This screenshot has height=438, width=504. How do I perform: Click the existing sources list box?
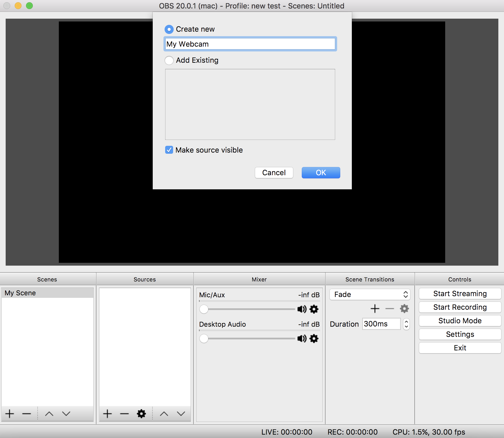pos(250,104)
